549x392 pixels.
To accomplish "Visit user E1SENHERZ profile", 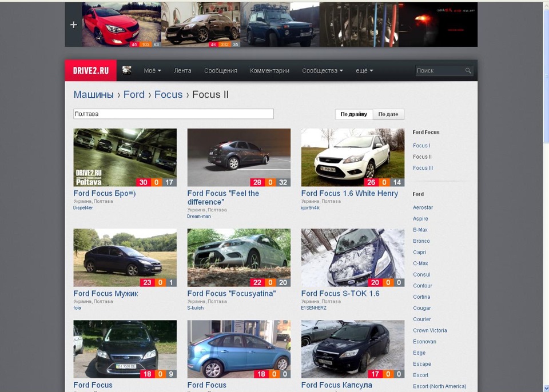I will (314, 308).
